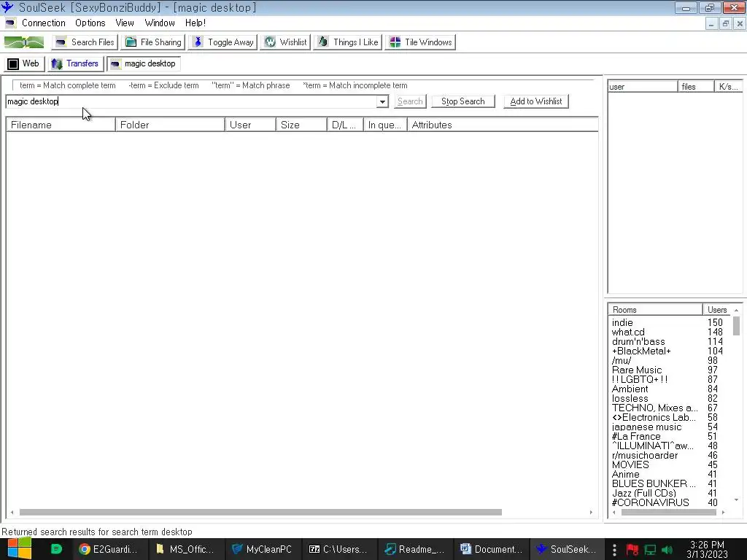Screen dimensions: 747x560
Task: Click the Search Files toolbar button
Action: pyautogui.click(x=85, y=42)
